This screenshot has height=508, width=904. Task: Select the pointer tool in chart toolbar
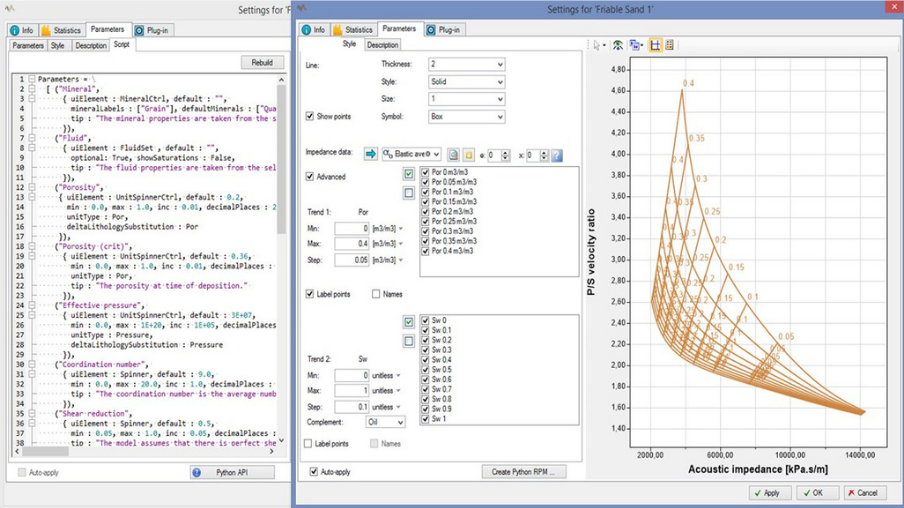[x=597, y=45]
